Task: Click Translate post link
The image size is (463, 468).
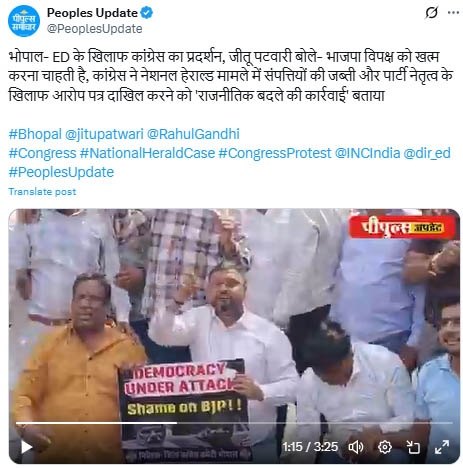Action: 42,192
